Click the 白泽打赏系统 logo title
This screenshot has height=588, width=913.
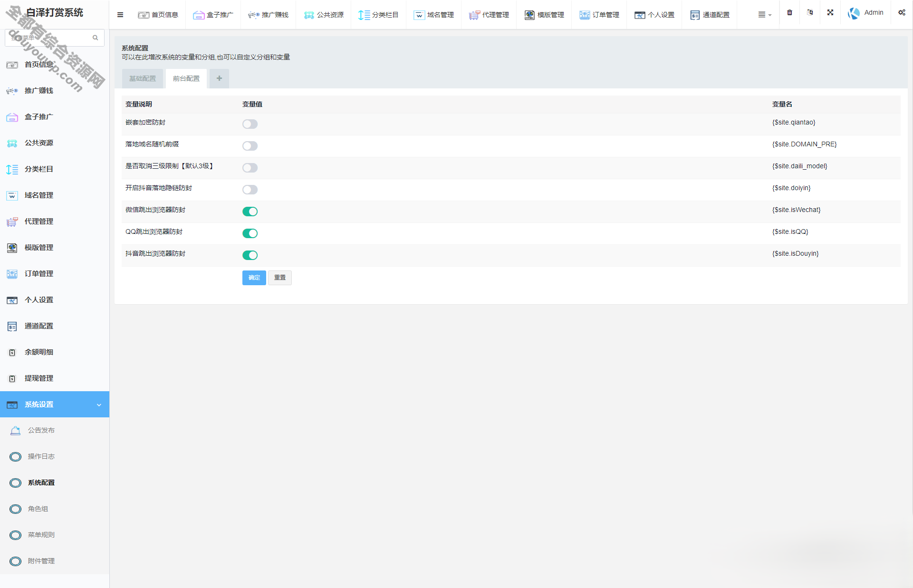coord(55,13)
